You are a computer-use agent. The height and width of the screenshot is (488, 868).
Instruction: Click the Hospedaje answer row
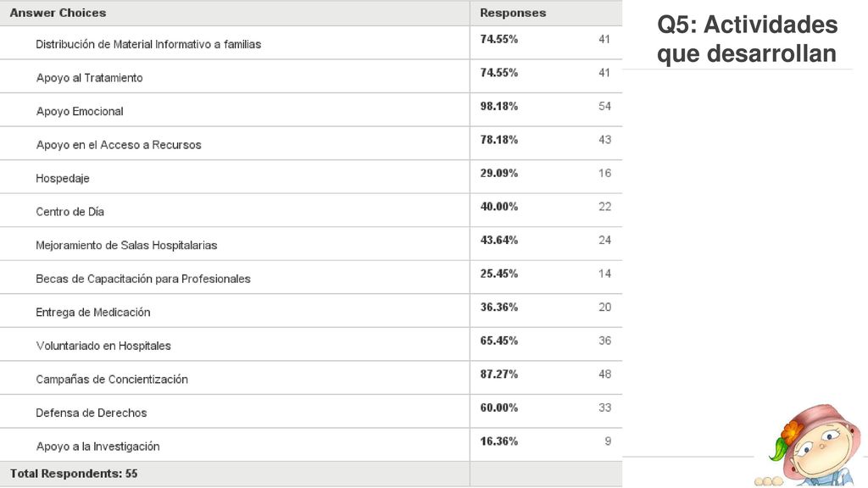311,177
